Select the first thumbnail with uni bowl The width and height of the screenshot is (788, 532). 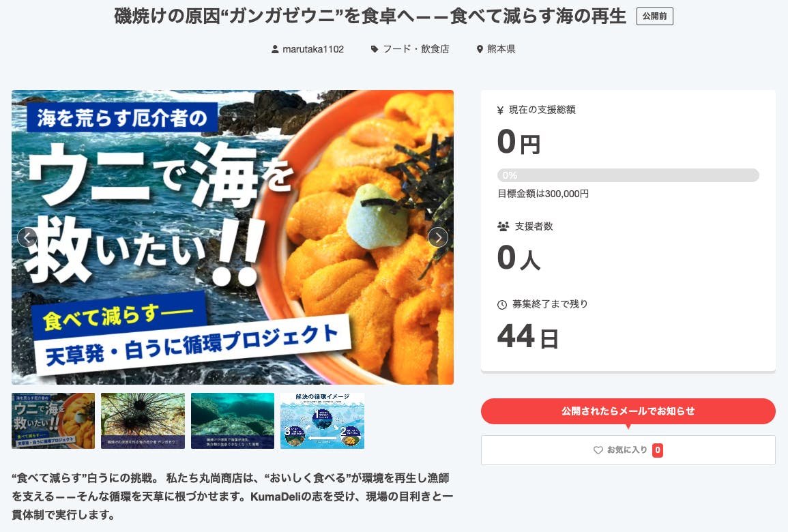coord(53,420)
